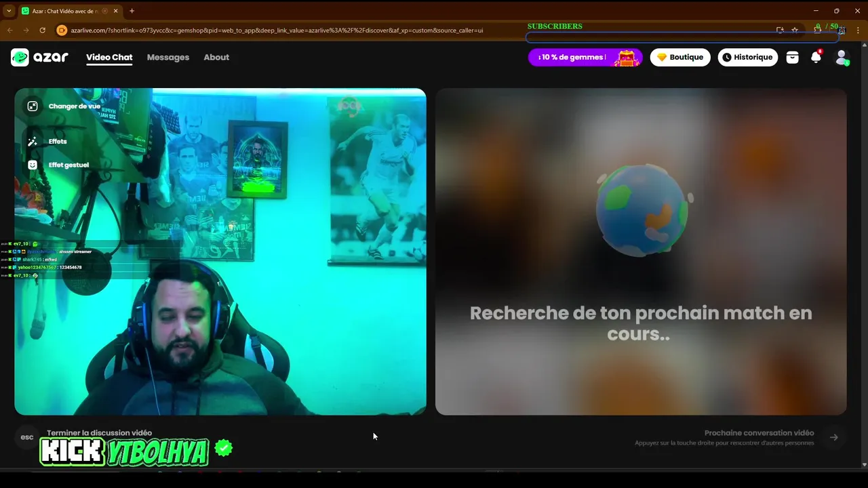Select the Azar Chat Vidéo browser tab

tap(70, 11)
